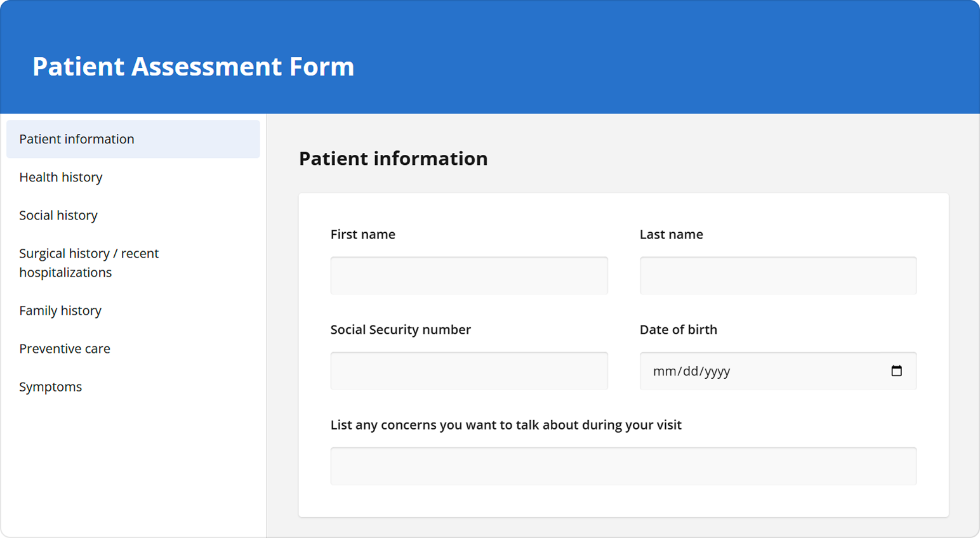Screen dimensions: 980x538
Task: Click the Date of birth mm/dd/yyyy field
Action: point(730,371)
